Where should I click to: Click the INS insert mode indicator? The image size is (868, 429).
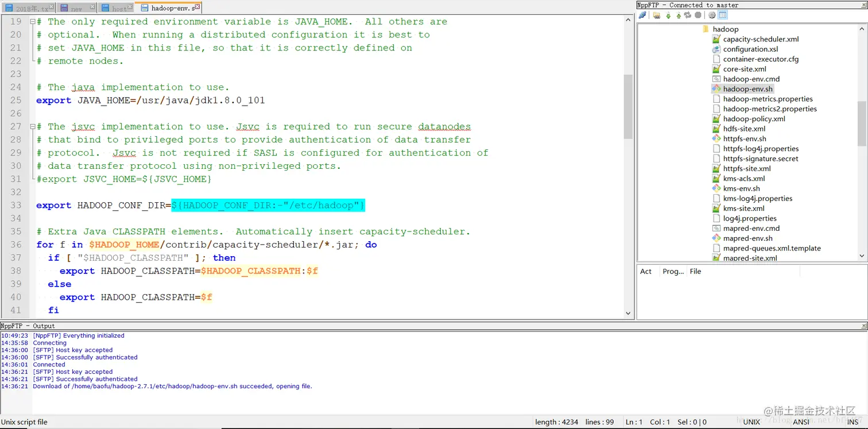point(852,422)
